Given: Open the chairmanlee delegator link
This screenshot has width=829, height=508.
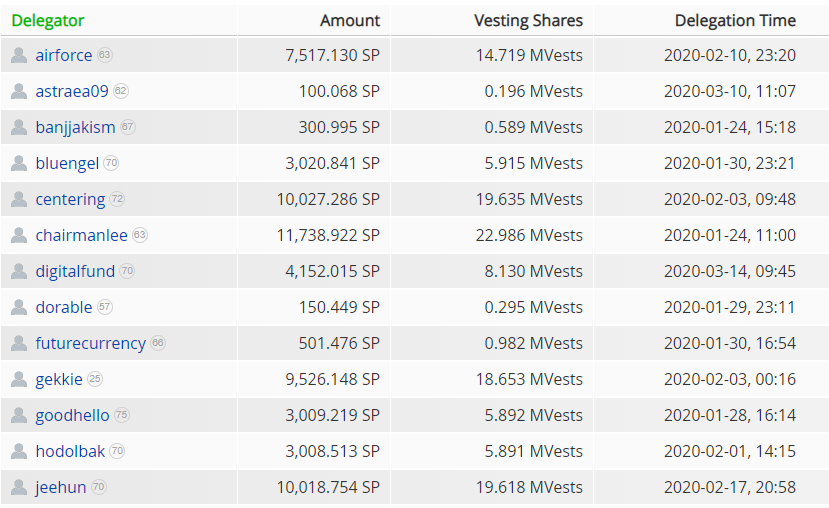Looking at the screenshot, I should pyautogui.click(x=81, y=236).
